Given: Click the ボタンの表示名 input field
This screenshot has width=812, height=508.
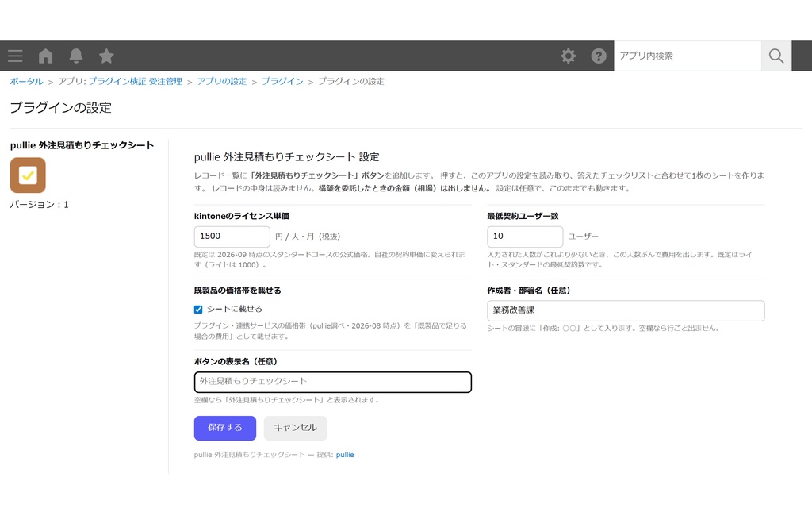Looking at the screenshot, I should (x=332, y=382).
